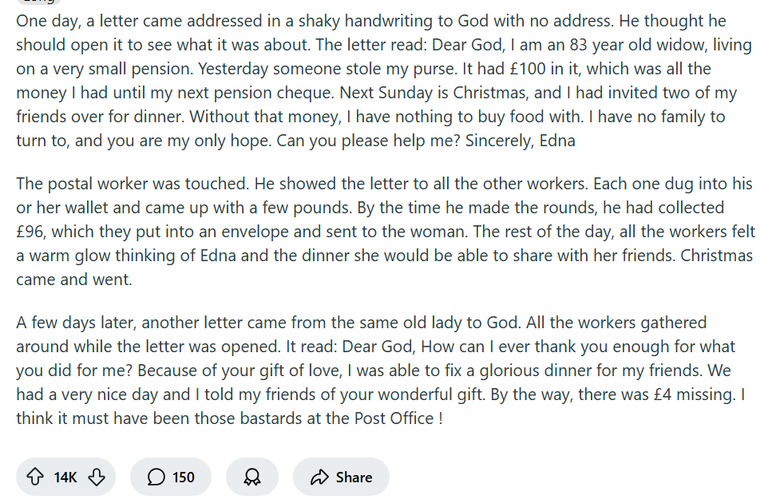
Task: Click the "£100" amount in the letter
Action: pos(528,69)
